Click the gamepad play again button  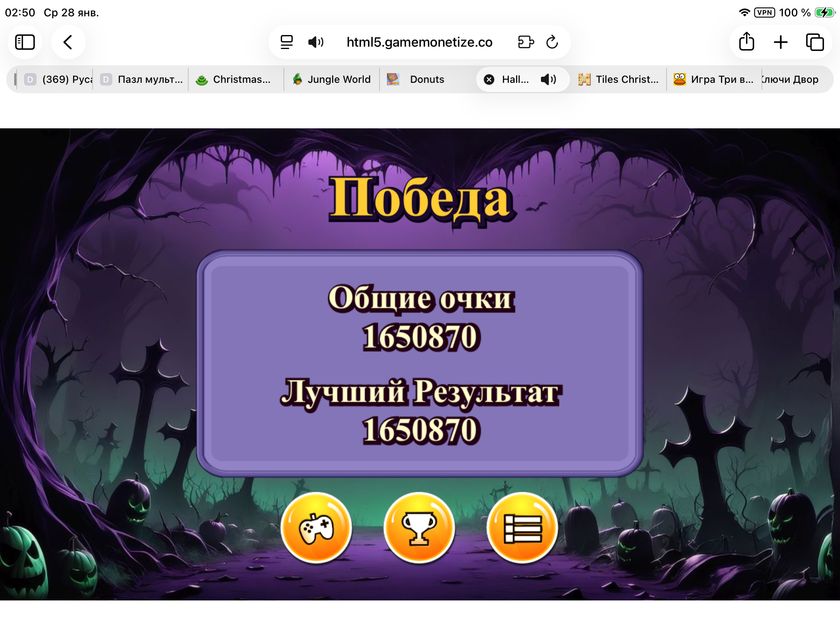tap(316, 527)
